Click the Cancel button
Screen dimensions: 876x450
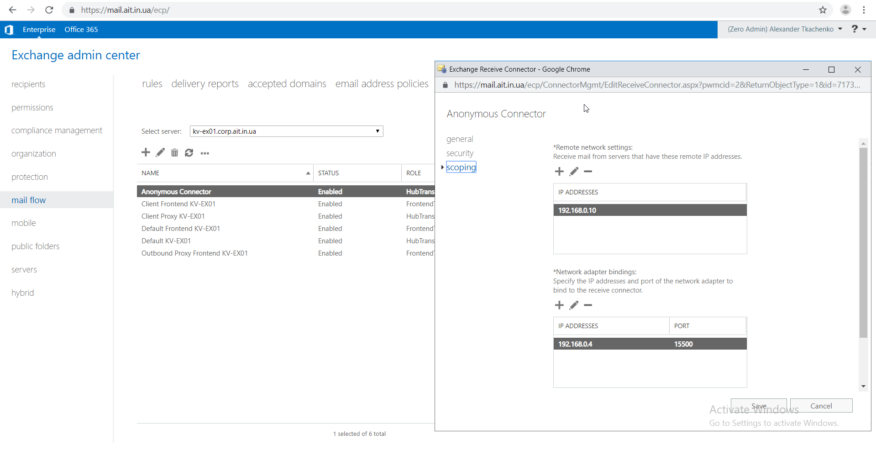[x=821, y=406]
